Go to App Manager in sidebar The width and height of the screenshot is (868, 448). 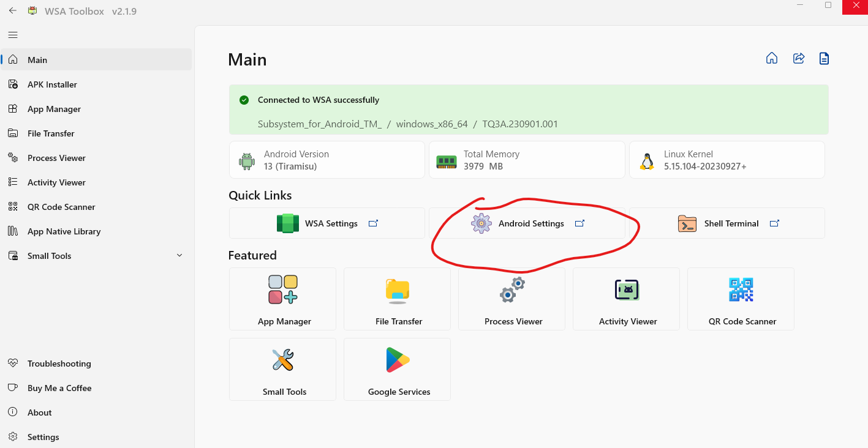point(97,109)
